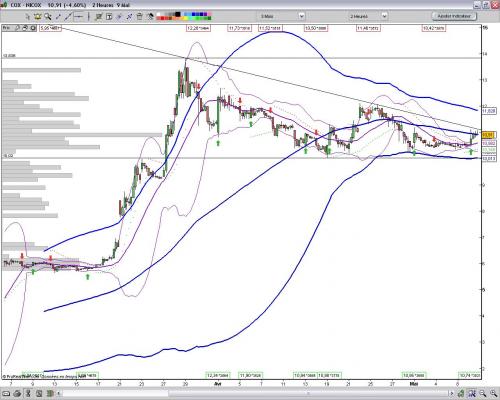Pick the green color swatch

198,18
